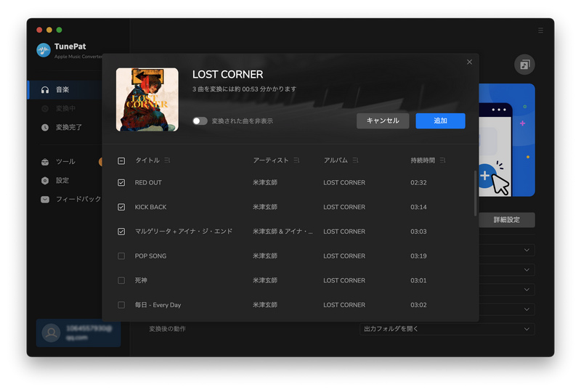Click the sort icon next to 持続時間
This screenshot has height=392, width=581.
(442, 160)
